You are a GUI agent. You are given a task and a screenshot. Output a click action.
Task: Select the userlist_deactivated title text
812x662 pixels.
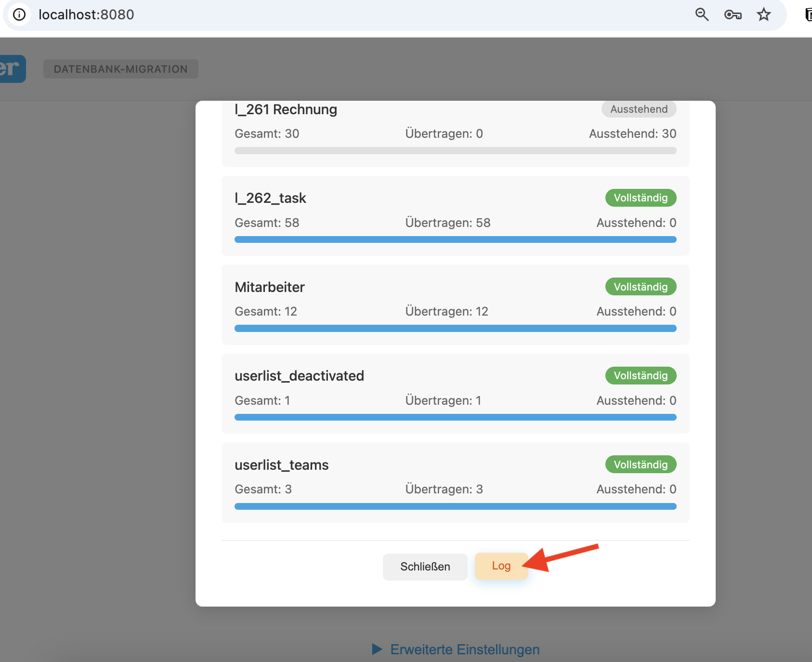300,376
